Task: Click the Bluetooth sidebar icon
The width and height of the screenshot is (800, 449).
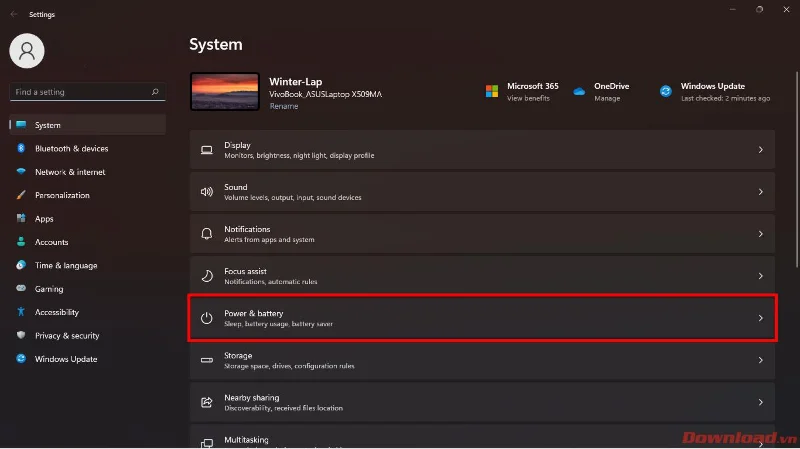Action: click(21, 148)
